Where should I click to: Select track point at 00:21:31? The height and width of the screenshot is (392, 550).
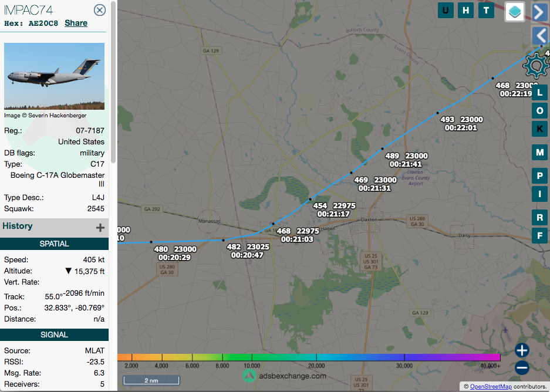[352, 173]
